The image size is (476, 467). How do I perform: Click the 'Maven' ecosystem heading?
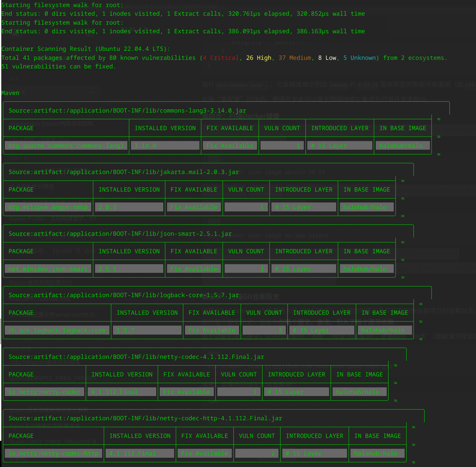[x=10, y=93]
